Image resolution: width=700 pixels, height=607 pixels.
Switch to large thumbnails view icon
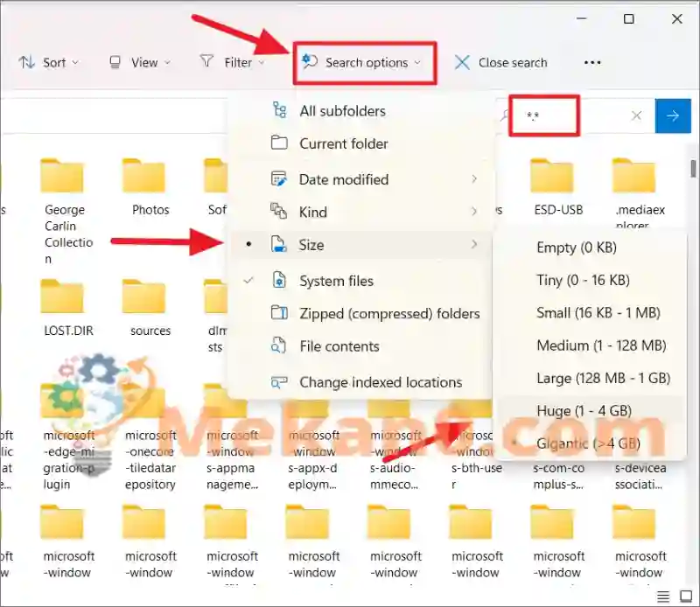point(686,597)
